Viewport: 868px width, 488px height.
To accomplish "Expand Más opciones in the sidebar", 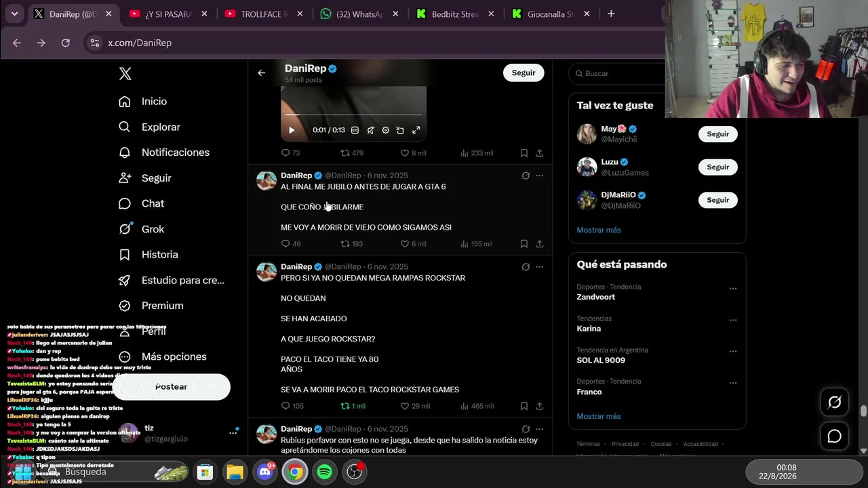I will [162, 357].
